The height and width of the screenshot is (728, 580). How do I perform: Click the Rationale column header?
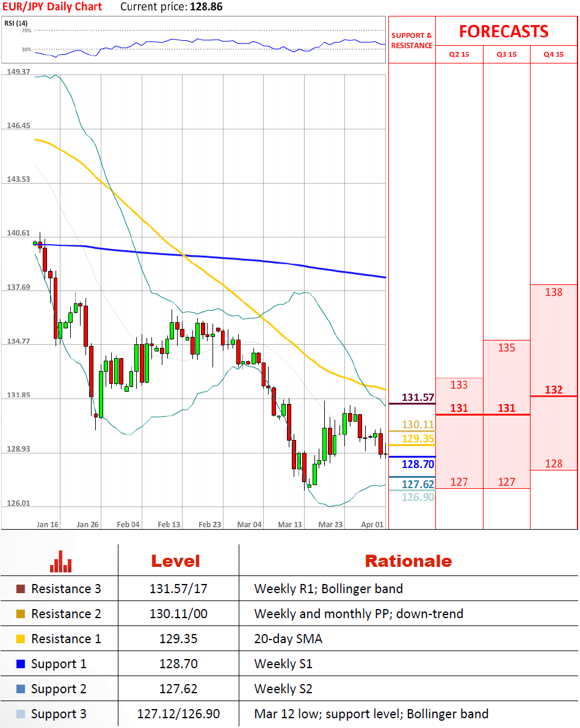[408, 561]
